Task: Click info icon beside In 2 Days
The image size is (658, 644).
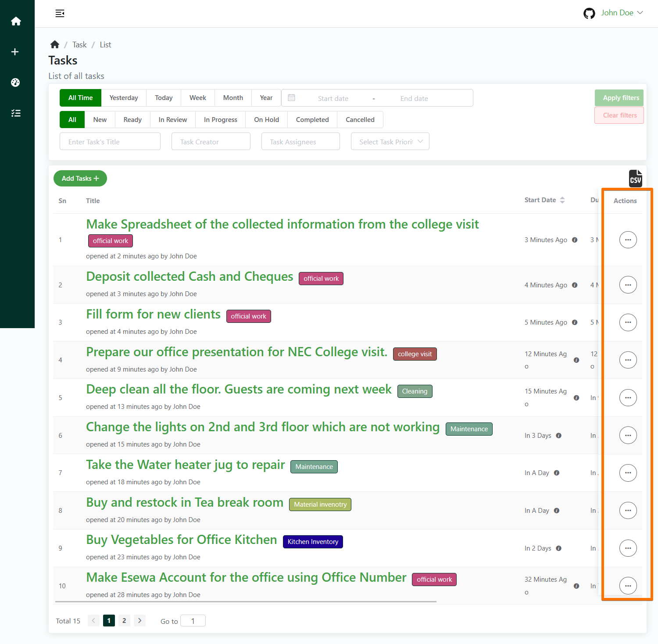Action: 559,548
